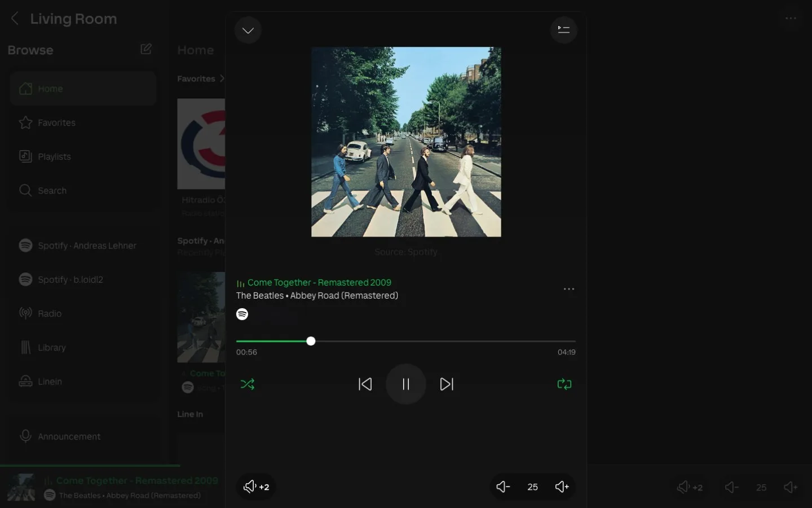Click the Come Together - Remastered 2009 title

[319, 282]
